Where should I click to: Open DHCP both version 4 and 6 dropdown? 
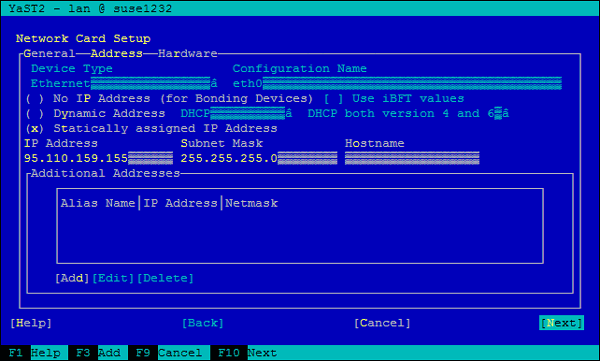408,113
